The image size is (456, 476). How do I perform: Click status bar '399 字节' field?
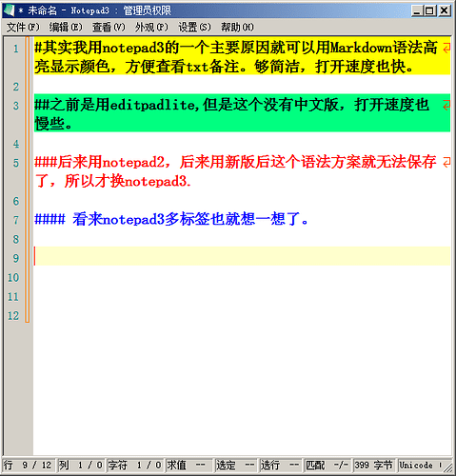pyautogui.click(x=374, y=466)
